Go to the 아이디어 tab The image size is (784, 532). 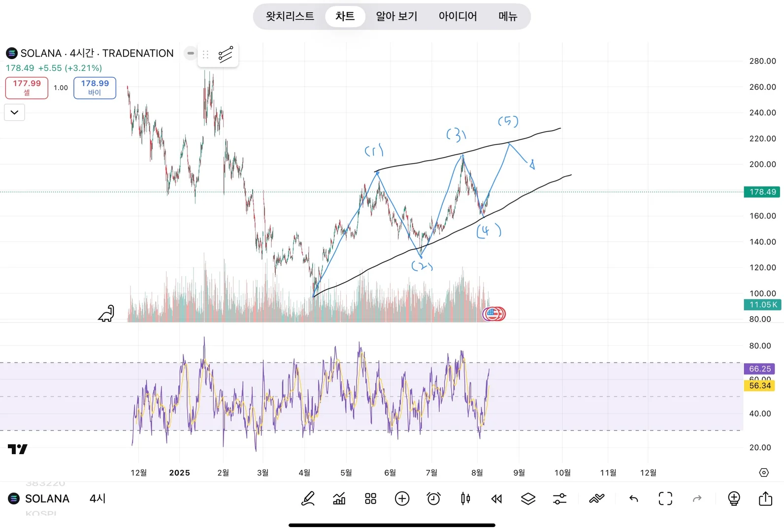click(457, 16)
